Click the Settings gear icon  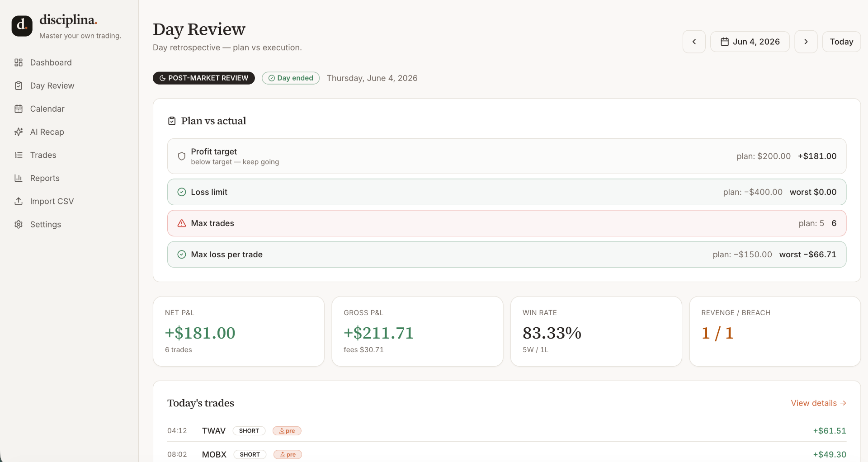click(x=19, y=224)
